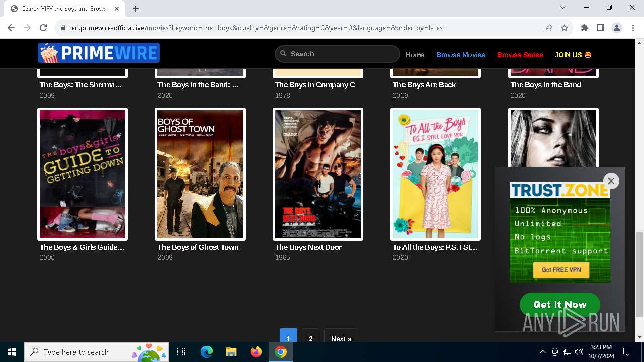This screenshot has height=362, width=644.
Task: Open The Boys & Girls Guide poster
Action: (83, 174)
